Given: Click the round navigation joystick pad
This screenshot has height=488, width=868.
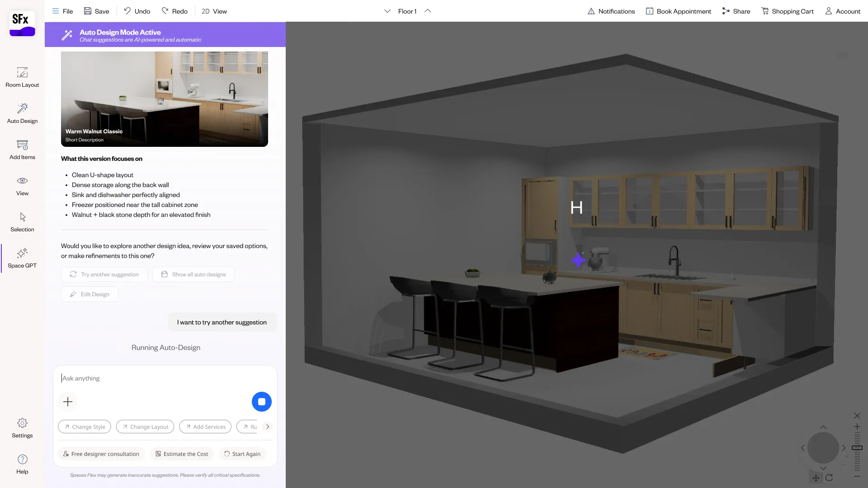Looking at the screenshot, I should pos(823,448).
